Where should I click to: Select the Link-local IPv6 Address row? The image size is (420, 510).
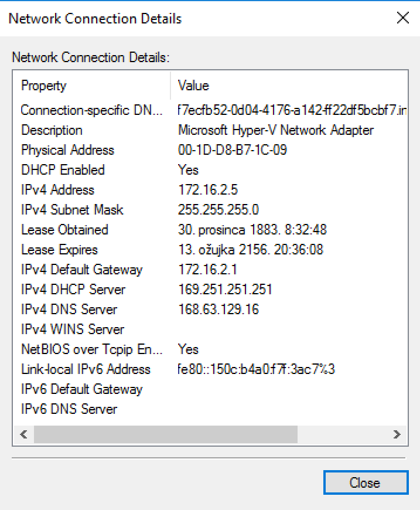point(210,369)
